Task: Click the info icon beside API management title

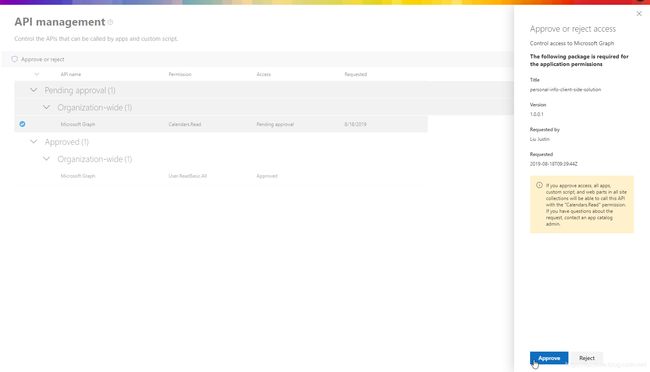Action: [110, 22]
